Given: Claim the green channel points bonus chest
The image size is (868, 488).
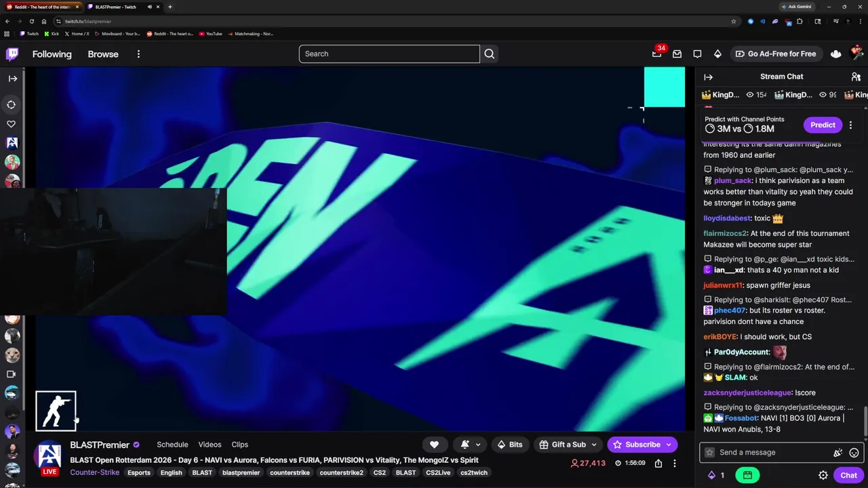Looking at the screenshot, I should (747, 475).
